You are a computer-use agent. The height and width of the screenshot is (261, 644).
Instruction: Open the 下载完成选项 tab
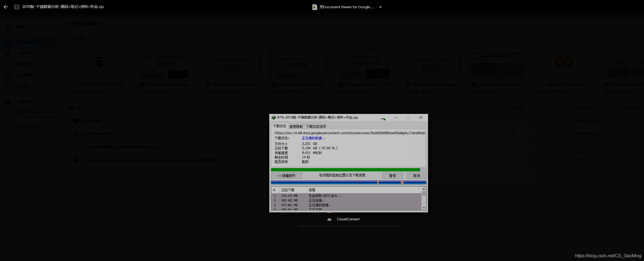click(316, 127)
